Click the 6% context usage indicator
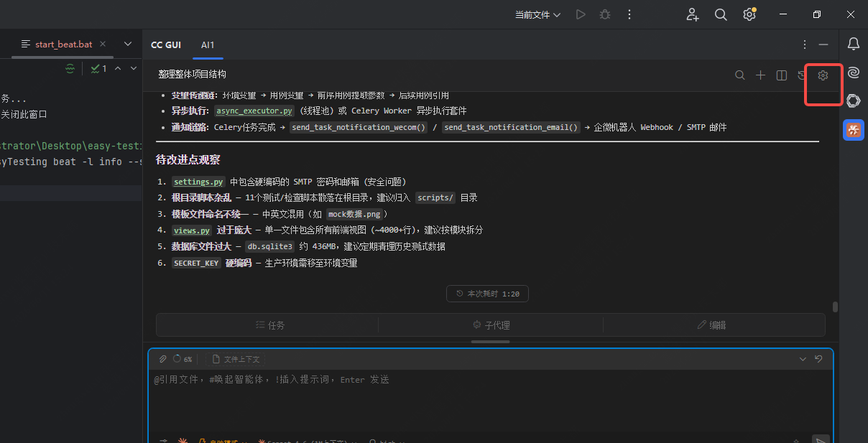 pyautogui.click(x=183, y=359)
